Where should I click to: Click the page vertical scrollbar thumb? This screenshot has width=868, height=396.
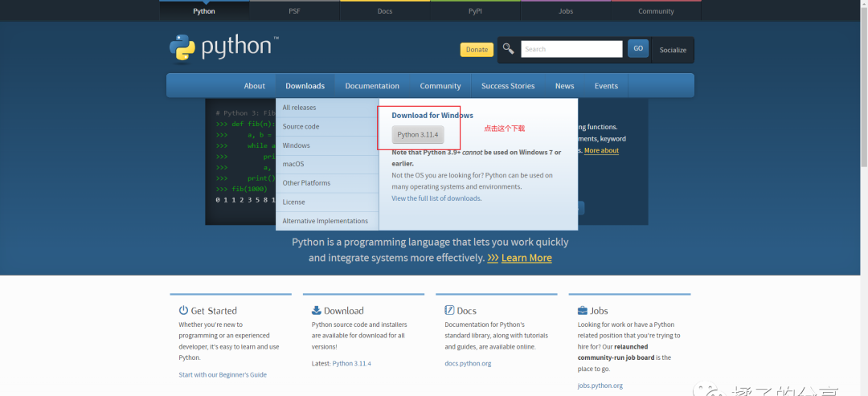point(863,86)
